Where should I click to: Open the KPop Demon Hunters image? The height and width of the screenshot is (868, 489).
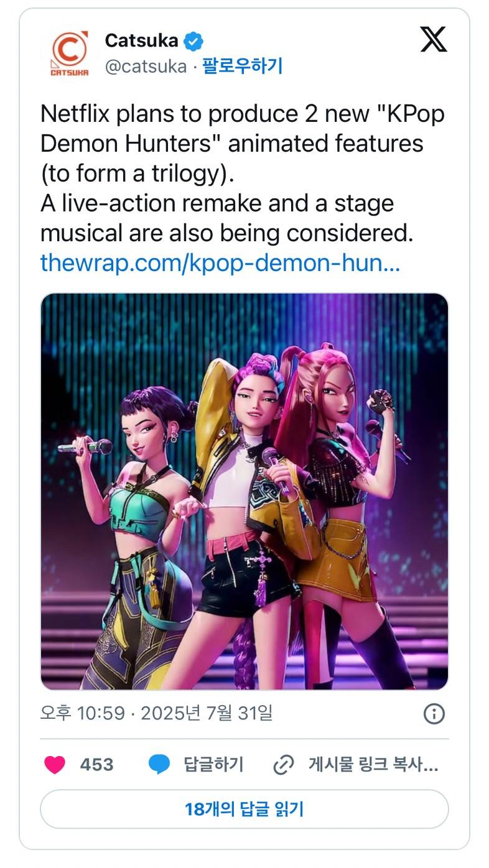[244, 491]
